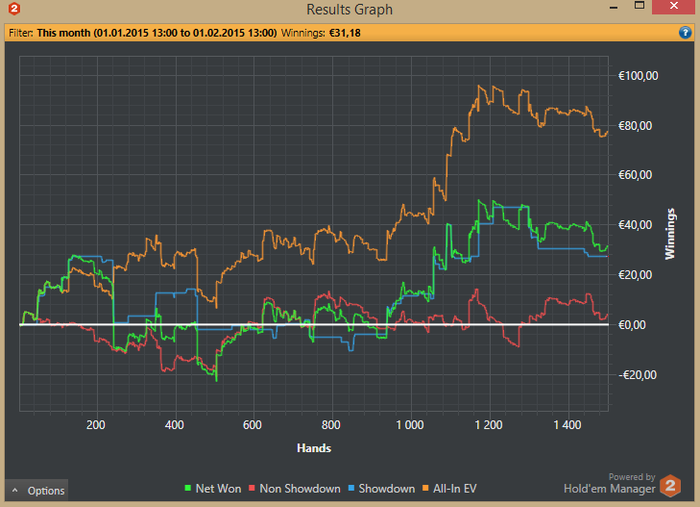Screen dimensions: 700x507
Task: Maximize the Results Graph window
Action: [639, 6]
